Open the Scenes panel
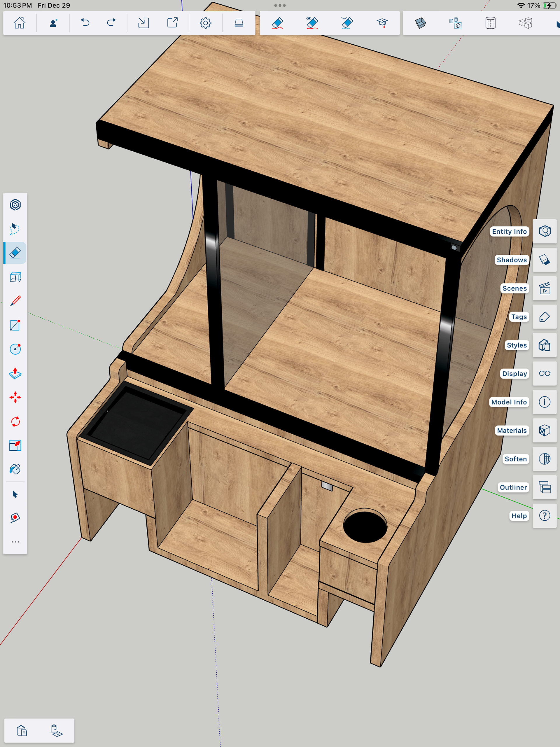Screen dimensions: 560x747 [x=544, y=288]
